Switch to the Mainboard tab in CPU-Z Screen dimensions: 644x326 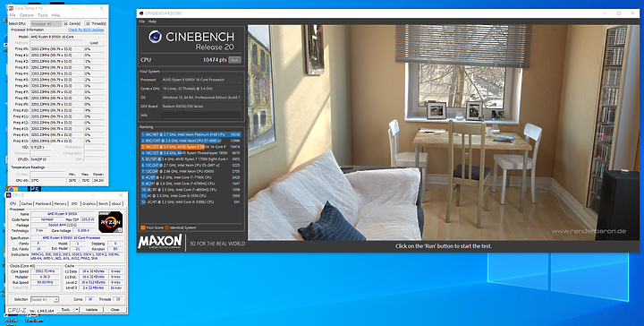(x=43, y=203)
